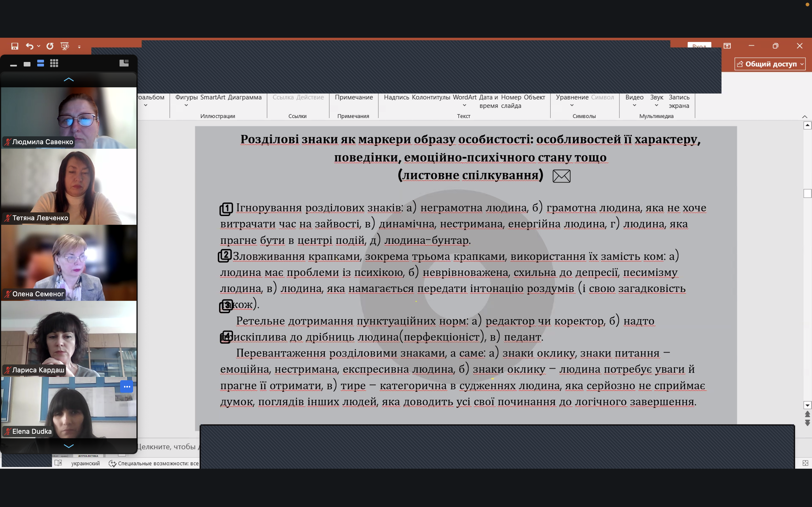
Task: Open the SmartArt ribbon item
Action: (213, 97)
